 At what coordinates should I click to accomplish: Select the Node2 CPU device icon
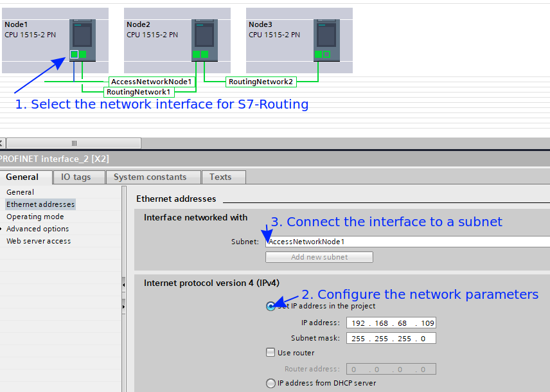[x=204, y=35]
